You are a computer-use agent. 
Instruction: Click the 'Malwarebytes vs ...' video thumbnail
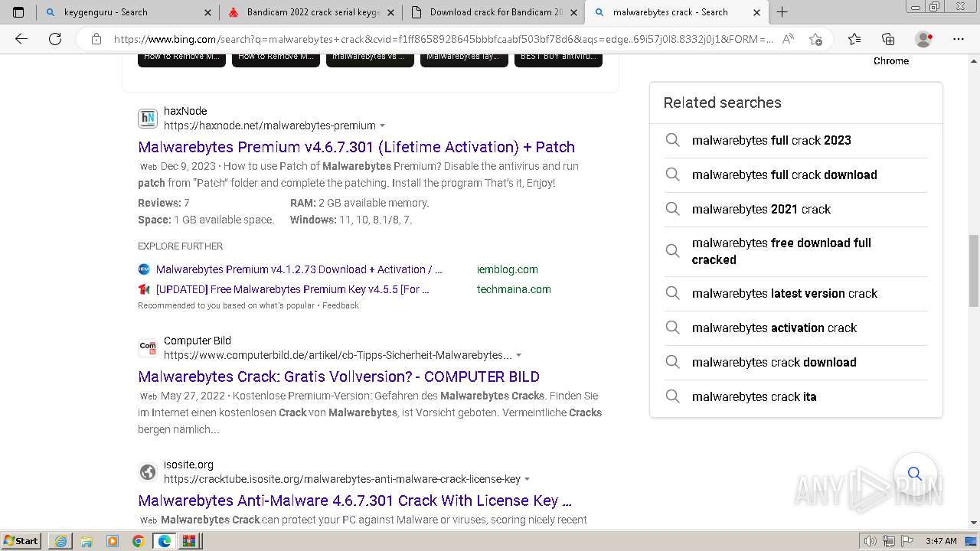(x=370, y=60)
